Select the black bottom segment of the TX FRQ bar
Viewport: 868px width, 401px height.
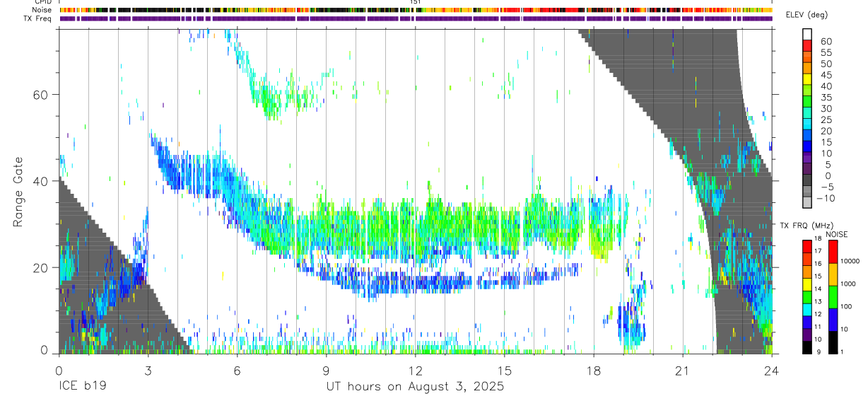[x=807, y=347]
